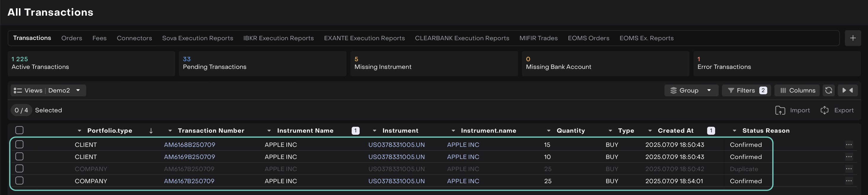868x195 pixels.
Task: Toggle the select-all checkbox in header
Action: pyautogui.click(x=20, y=130)
